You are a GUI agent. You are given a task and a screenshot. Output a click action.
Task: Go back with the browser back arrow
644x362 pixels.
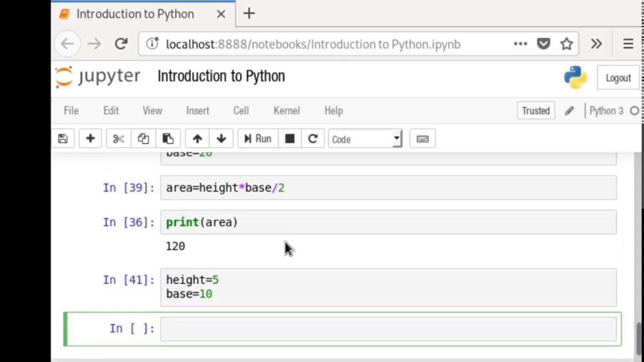(67, 44)
